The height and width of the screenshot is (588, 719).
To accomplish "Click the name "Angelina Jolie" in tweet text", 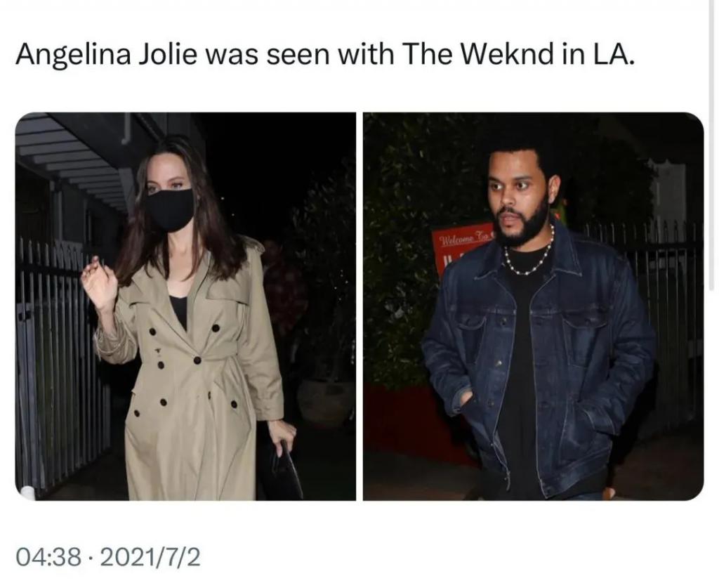I will pos(107,55).
